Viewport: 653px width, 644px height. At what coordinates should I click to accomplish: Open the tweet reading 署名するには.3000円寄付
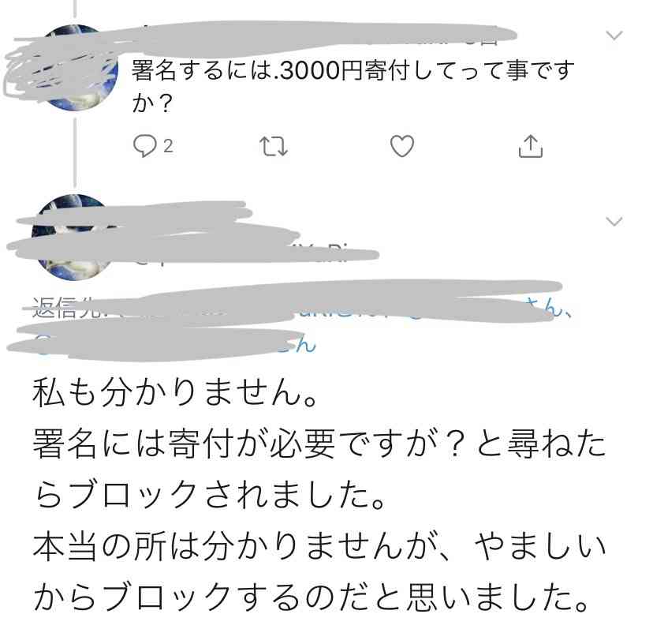click(x=353, y=86)
